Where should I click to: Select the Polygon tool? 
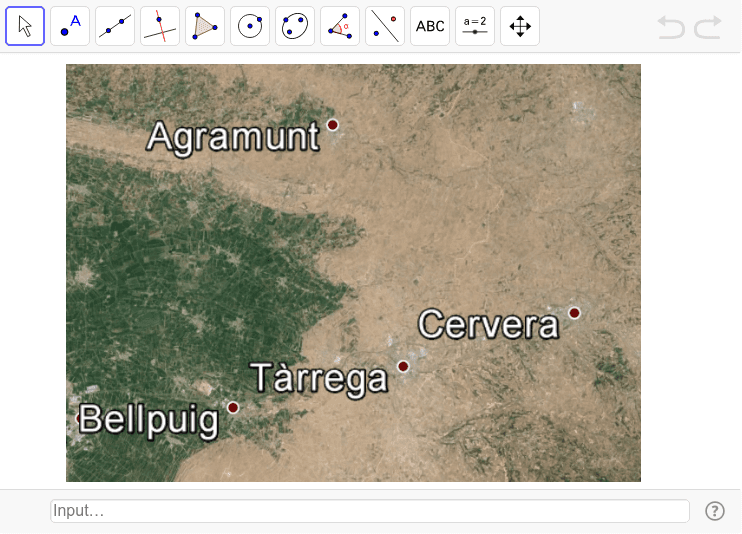pos(205,26)
